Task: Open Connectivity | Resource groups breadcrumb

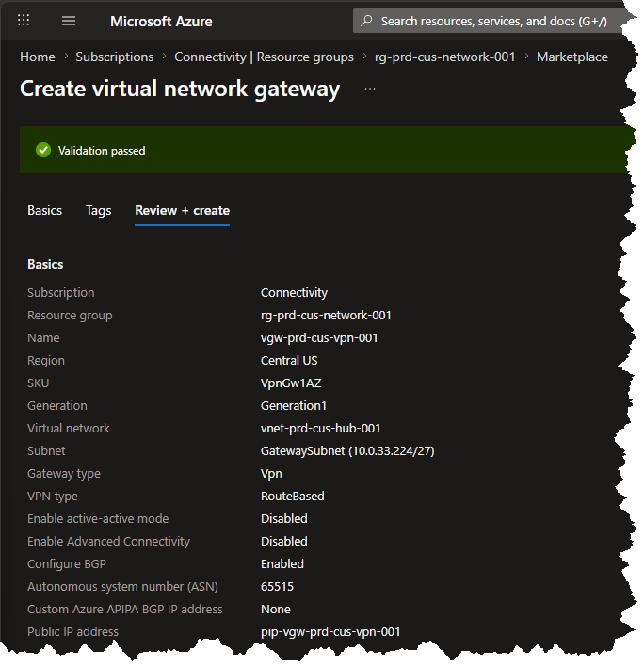Action: (x=264, y=57)
